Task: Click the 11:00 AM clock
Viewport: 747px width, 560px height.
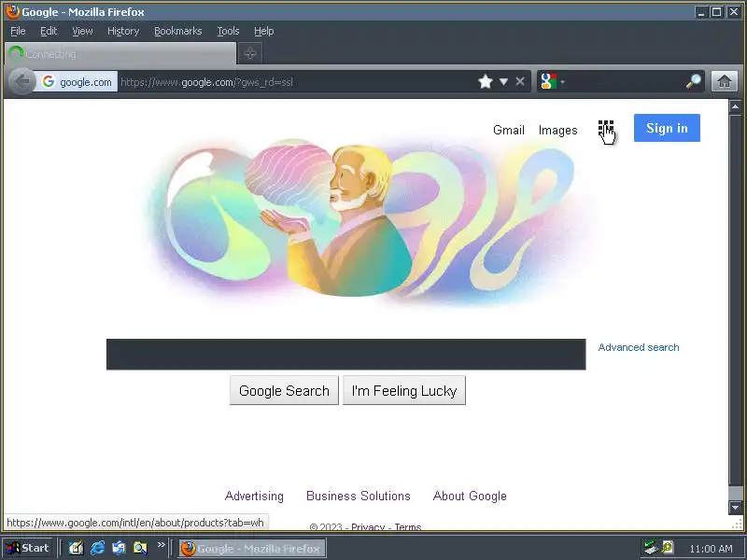Action: tap(711, 549)
